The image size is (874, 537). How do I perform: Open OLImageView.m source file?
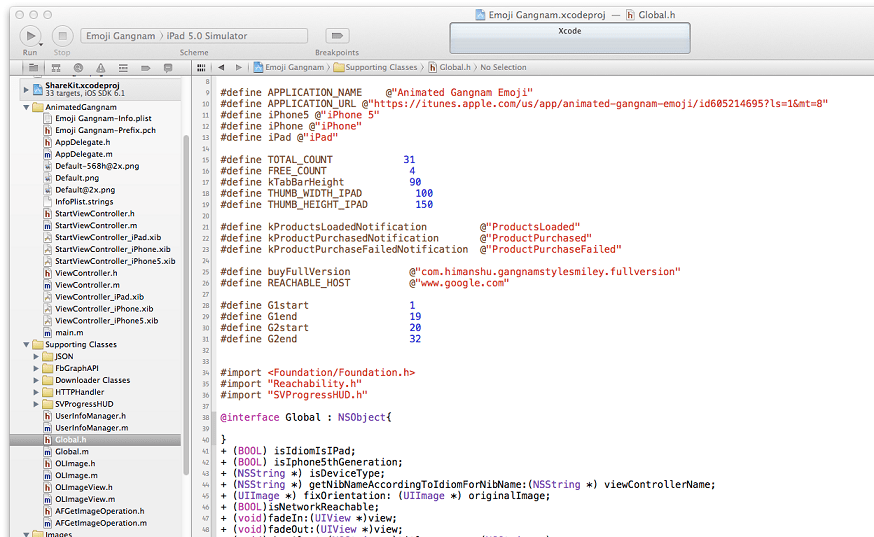click(x=85, y=499)
